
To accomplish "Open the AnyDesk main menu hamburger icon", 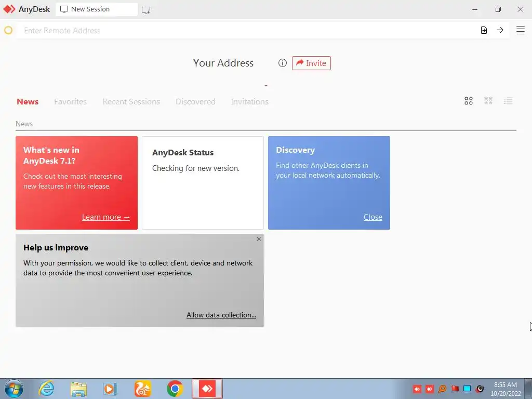I will (520, 30).
